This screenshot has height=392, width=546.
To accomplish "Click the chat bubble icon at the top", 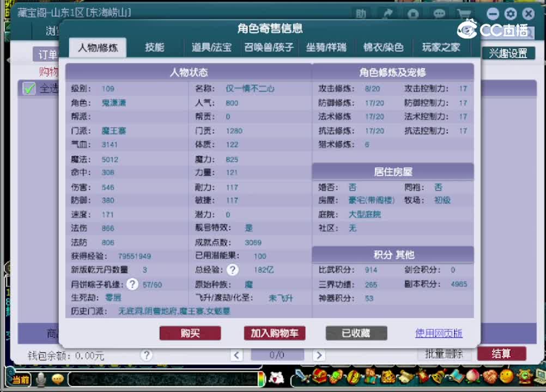I will (439, 14).
